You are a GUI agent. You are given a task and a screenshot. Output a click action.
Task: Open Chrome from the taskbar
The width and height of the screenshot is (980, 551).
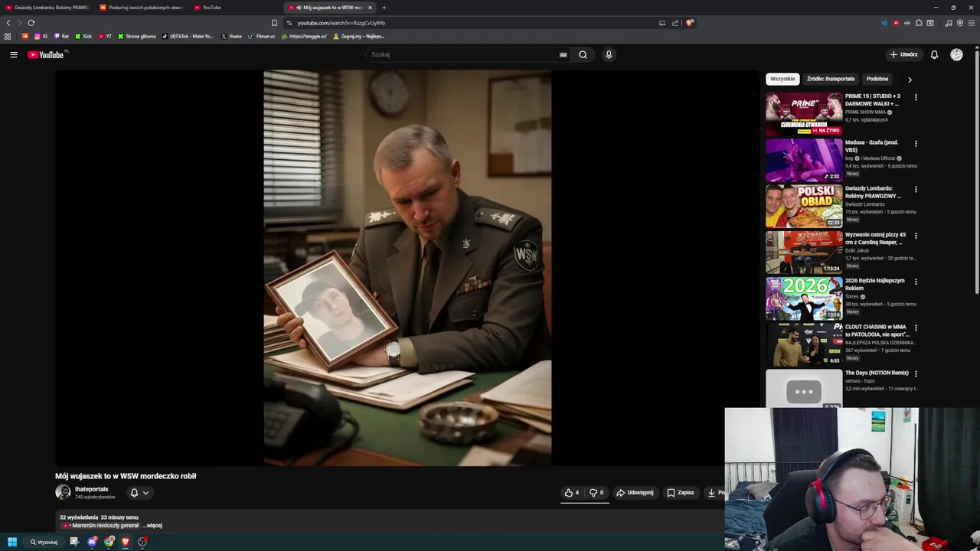coord(109,542)
